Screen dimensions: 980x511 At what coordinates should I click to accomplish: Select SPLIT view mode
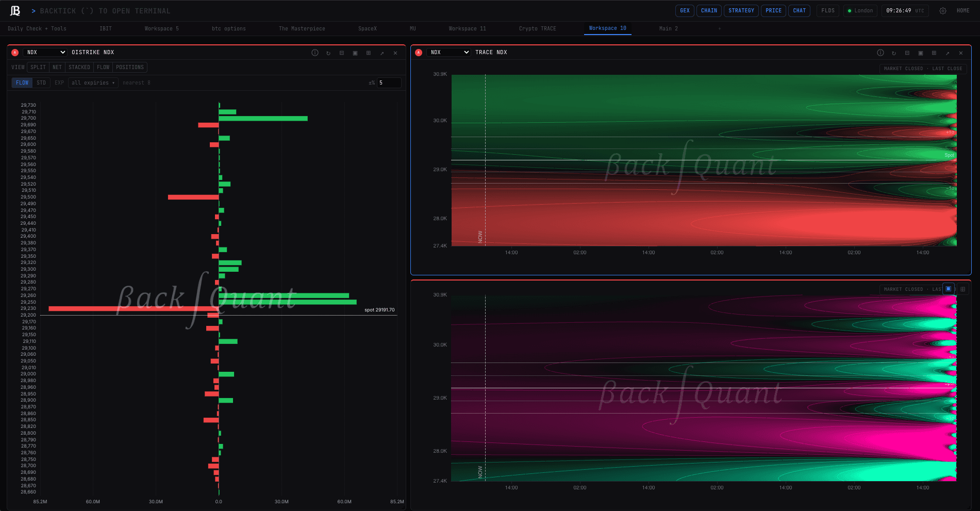(38, 68)
